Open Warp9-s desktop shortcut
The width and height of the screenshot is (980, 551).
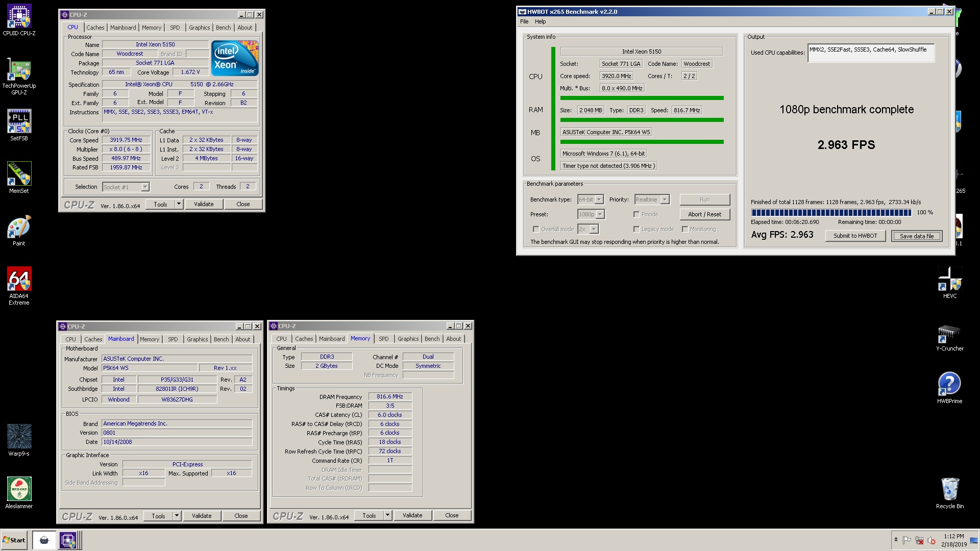19,440
